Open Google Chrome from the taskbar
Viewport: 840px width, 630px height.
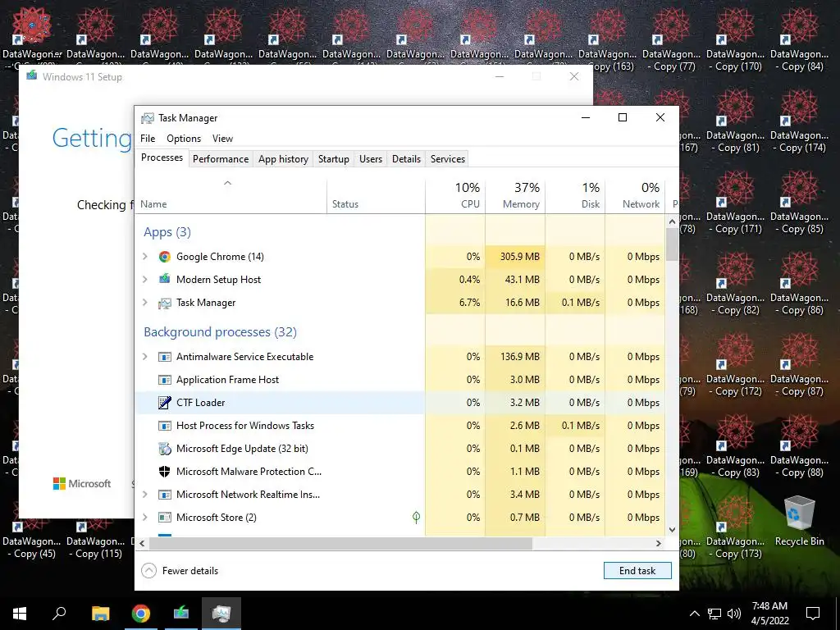[141, 614]
